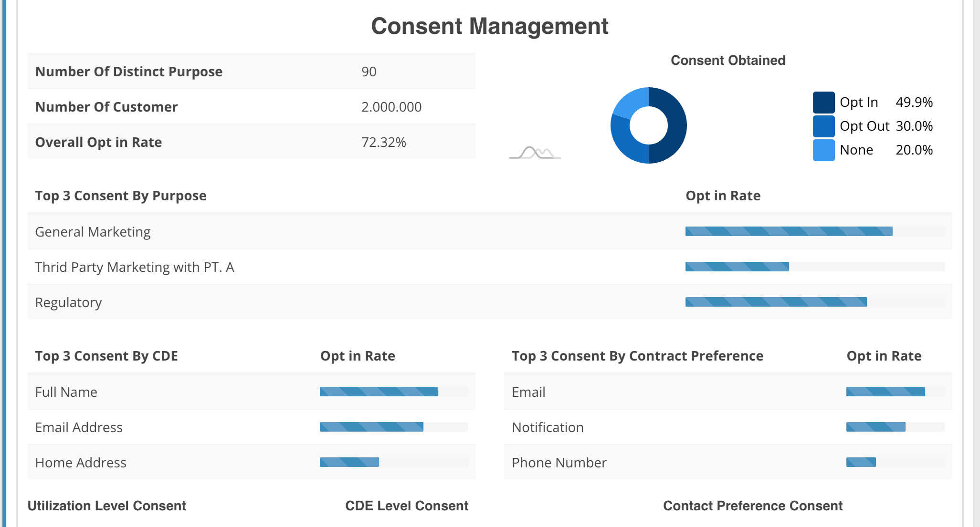
Task: Click Top 3 Consent By Purpose heading
Action: click(x=121, y=196)
